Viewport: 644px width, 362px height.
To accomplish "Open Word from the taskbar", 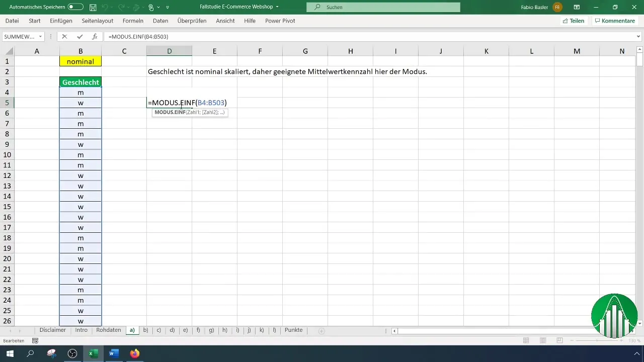I will click(114, 354).
